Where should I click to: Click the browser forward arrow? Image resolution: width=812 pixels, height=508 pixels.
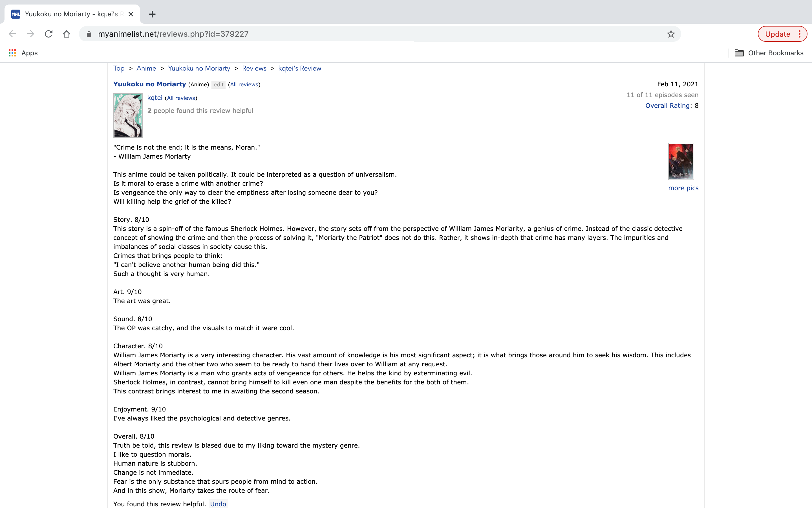pyautogui.click(x=30, y=34)
